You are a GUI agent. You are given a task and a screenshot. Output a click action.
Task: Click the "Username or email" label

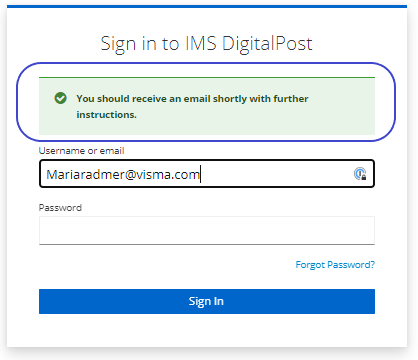tap(81, 151)
